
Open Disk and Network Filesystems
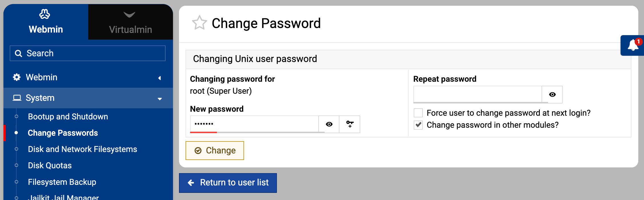coord(82,149)
